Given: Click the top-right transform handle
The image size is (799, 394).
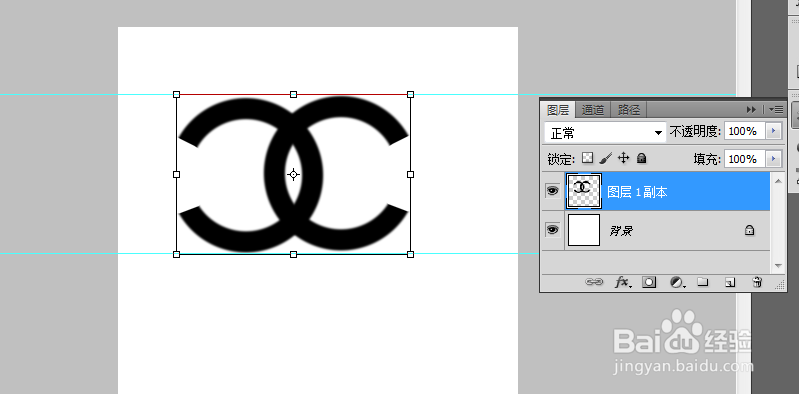Looking at the screenshot, I should click(411, 94).
